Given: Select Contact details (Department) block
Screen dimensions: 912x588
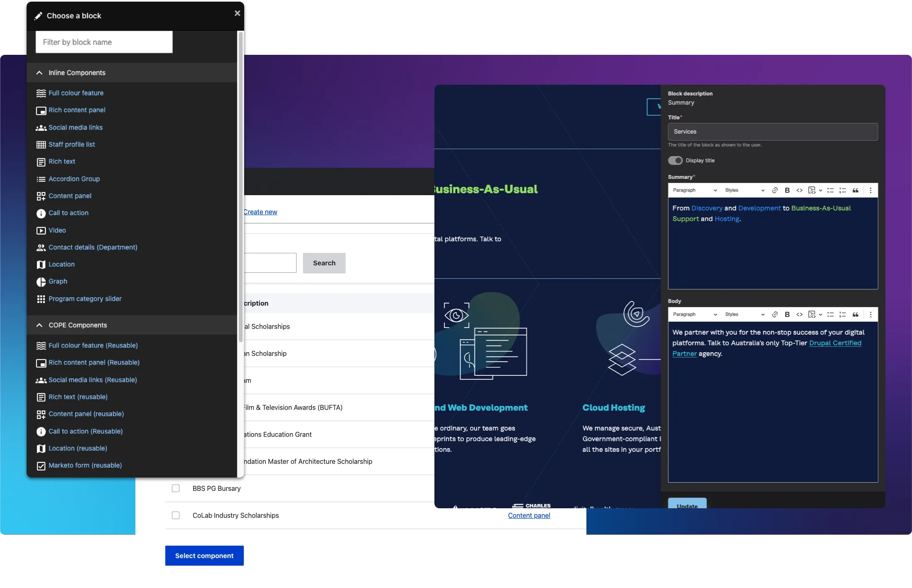Looking at the screenshot, I should click(x=93, y=247).
